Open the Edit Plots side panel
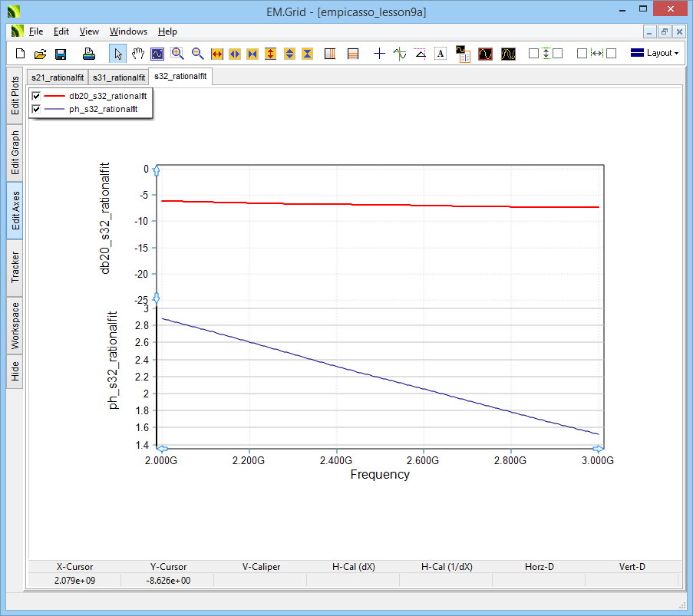 point(15,95)
